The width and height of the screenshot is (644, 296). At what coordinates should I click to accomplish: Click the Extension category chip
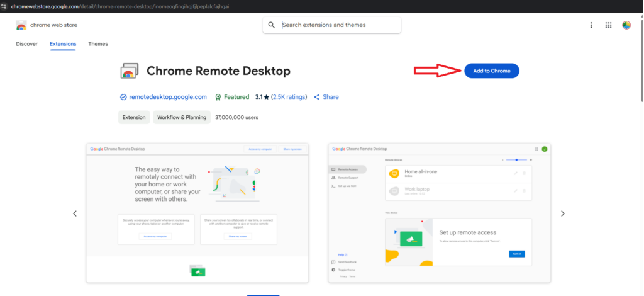click(134, 117)
